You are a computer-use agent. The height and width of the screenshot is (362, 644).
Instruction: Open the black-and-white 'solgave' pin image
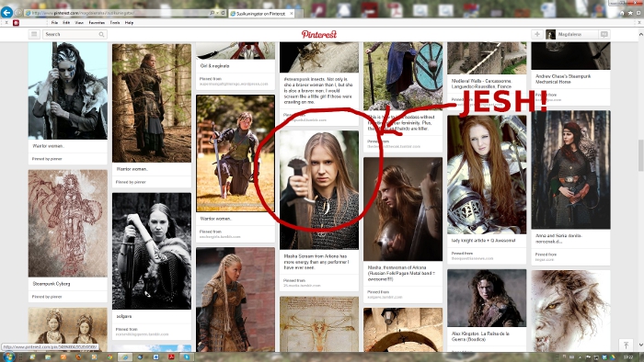[x=152, y=252]
